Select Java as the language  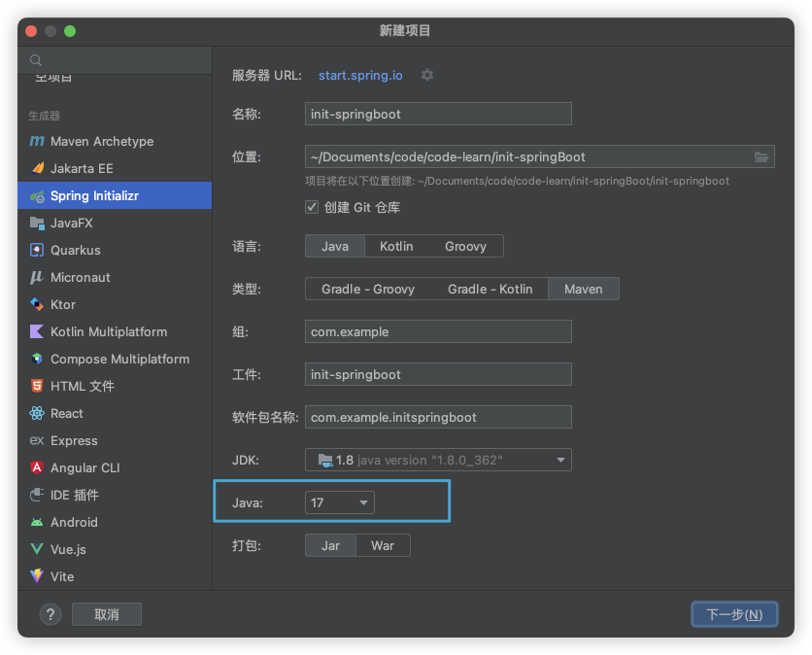334,246
